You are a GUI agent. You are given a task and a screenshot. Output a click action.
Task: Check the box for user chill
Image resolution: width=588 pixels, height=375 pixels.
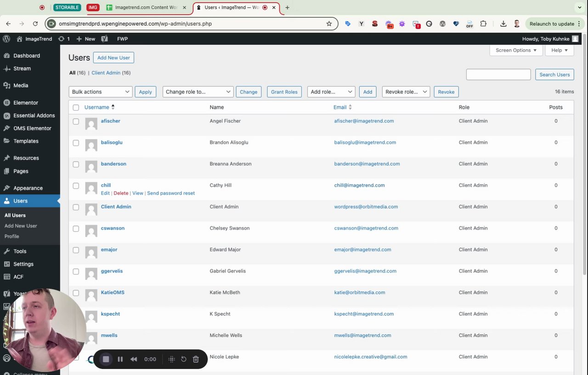[76, 186]
